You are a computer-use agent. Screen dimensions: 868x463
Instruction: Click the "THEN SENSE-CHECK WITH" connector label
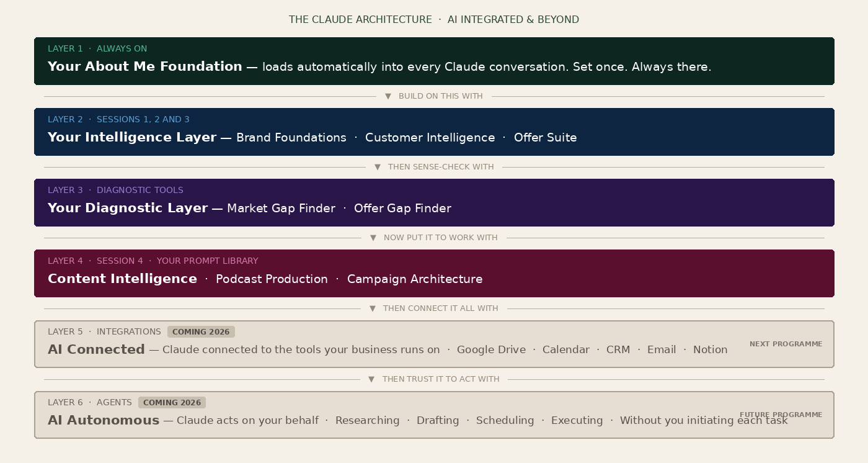coord(441,167)
